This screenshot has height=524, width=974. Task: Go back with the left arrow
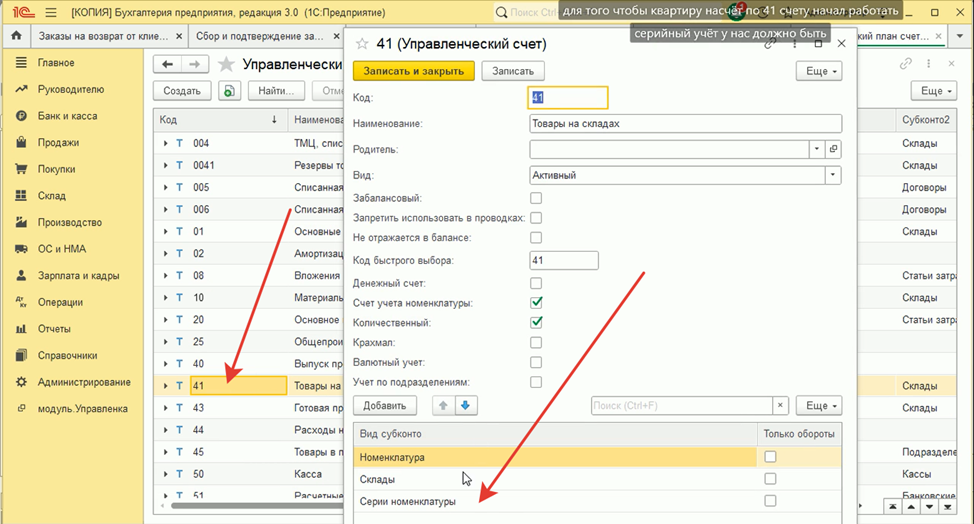(x=167, y=64)
